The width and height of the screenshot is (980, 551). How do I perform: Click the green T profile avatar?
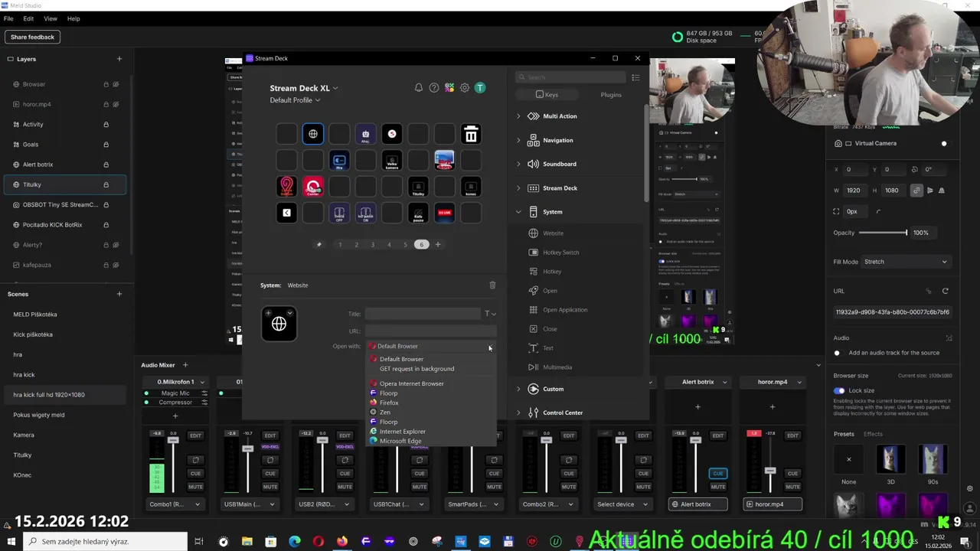[x=480, y=88]
